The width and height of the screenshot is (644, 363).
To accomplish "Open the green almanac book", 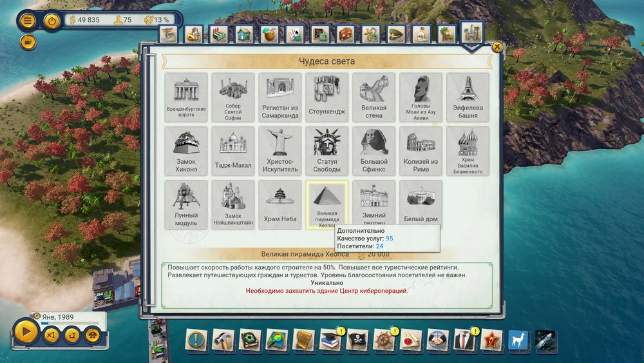I will (x=250, y=340).
